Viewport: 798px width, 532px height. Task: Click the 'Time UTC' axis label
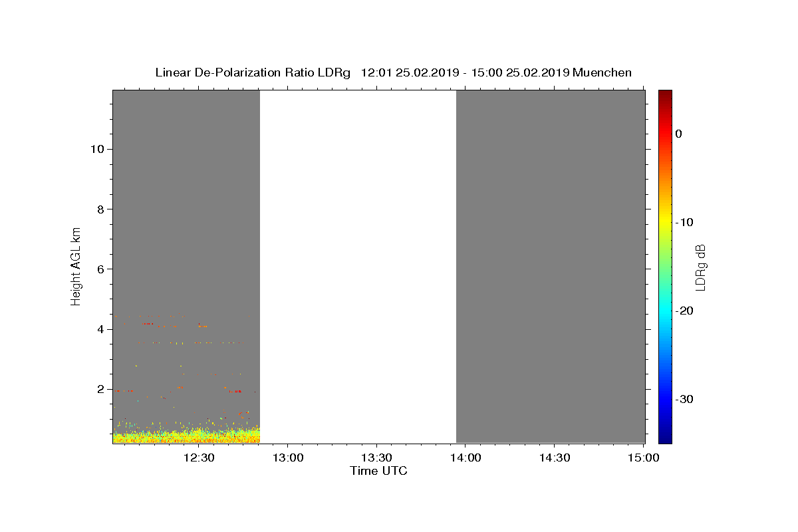click(x=378, y=471)
